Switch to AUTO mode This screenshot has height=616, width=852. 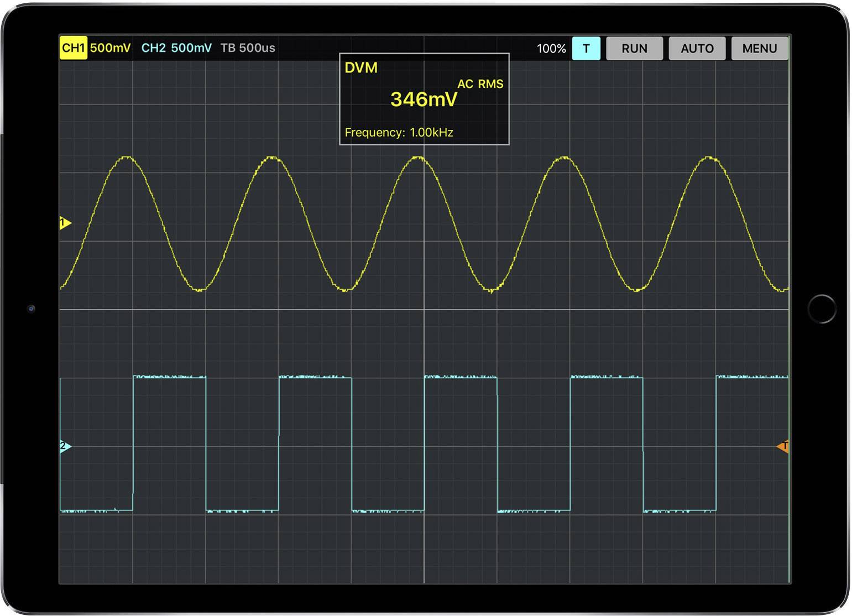point(697,48)
